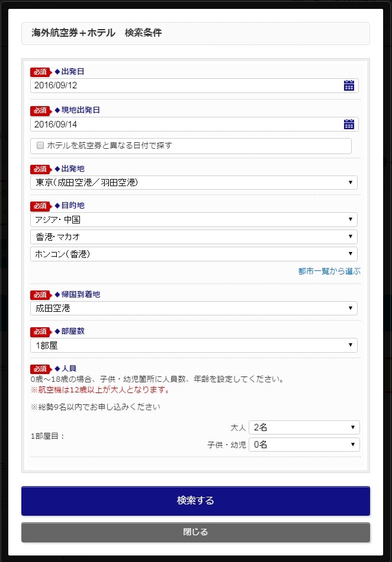Open 子供・幼児 count dropdown showing 0名

click(x=304, y=445)
